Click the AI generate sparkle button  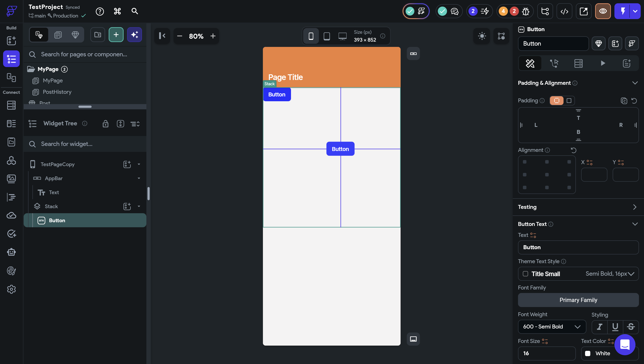135,35
